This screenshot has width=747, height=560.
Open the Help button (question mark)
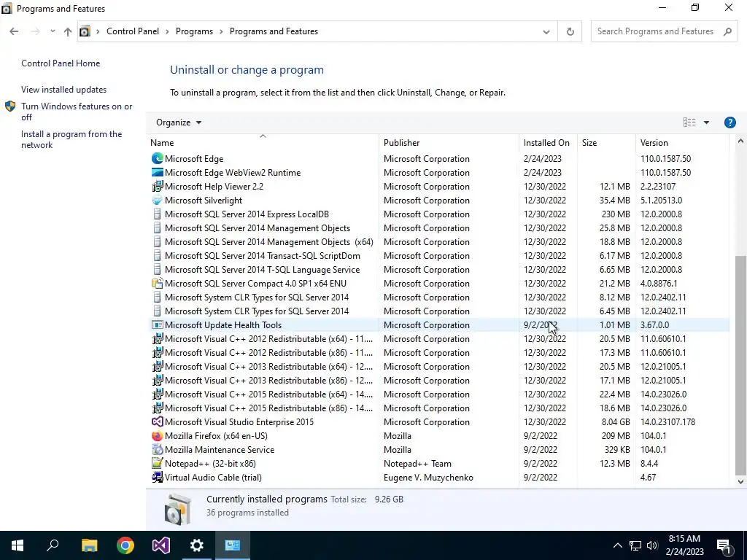[729, 122]
